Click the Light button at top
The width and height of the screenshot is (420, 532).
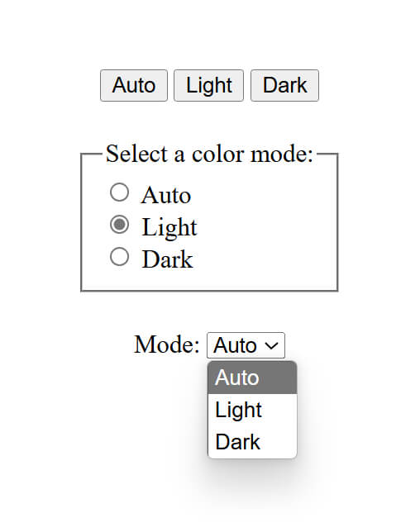209,86
